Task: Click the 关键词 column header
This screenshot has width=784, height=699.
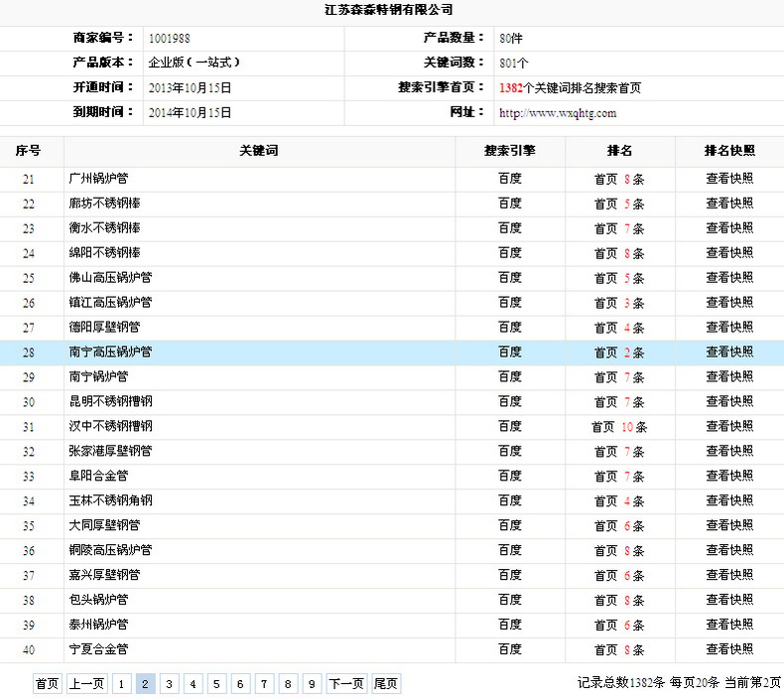Action: point(259,151)
